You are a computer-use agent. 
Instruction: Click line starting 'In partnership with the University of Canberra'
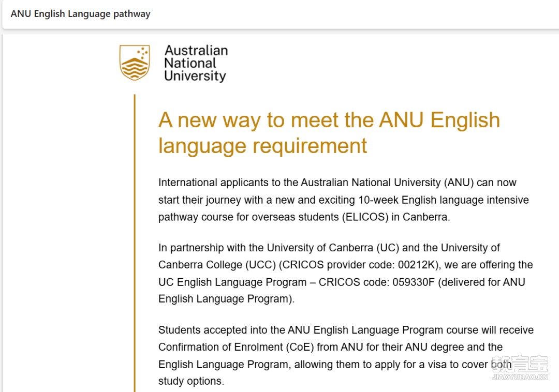pos(329,248)
